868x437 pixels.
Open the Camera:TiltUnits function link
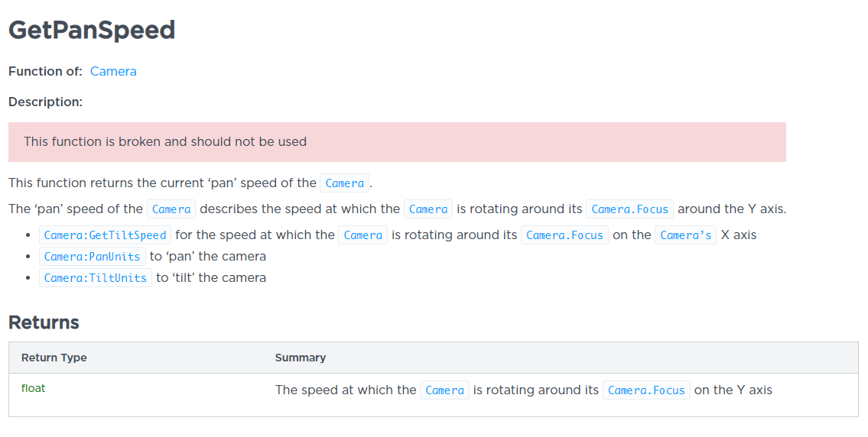[x=96, y=277]
